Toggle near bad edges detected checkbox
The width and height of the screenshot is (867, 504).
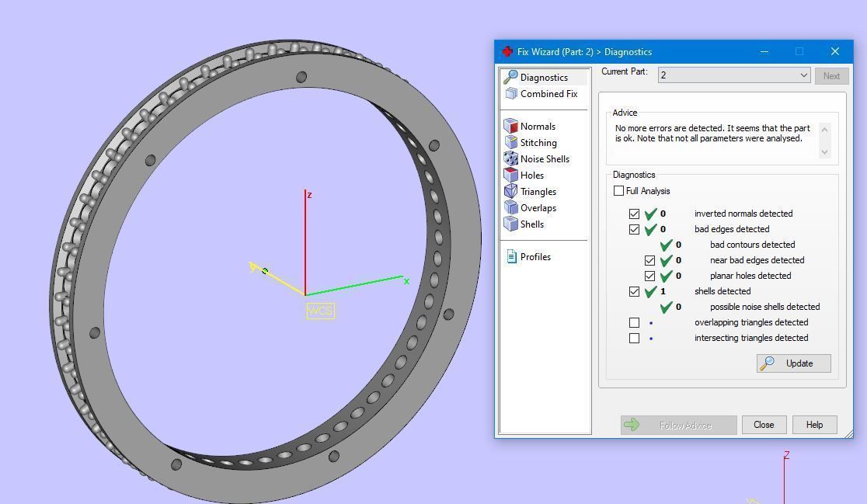[649, 260]
